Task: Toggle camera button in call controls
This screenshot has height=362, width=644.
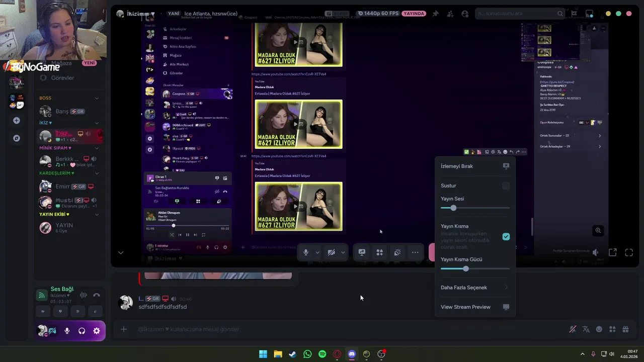Action: pyautogui.click(x=331, y=252)
